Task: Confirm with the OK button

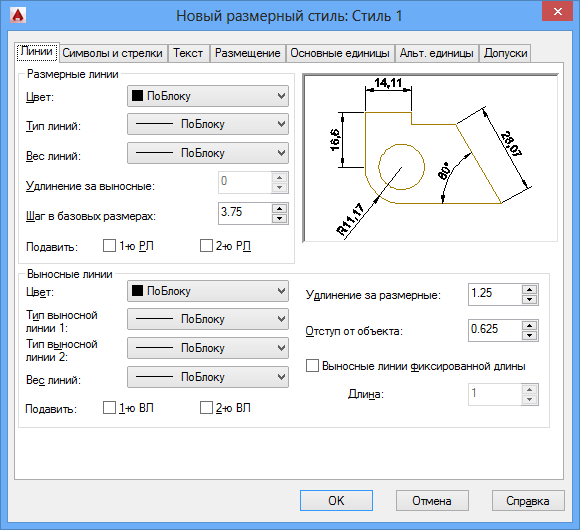Action: coord(336,501)
